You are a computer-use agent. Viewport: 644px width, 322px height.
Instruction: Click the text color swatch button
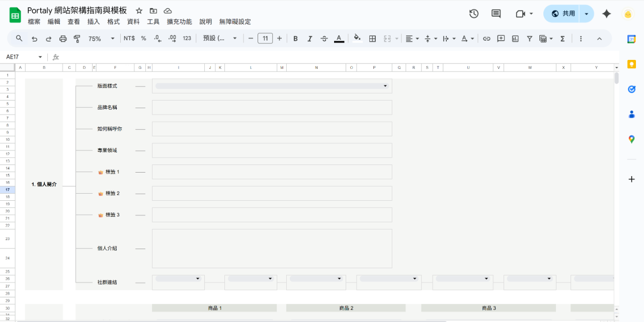click(x=339, y=39)
